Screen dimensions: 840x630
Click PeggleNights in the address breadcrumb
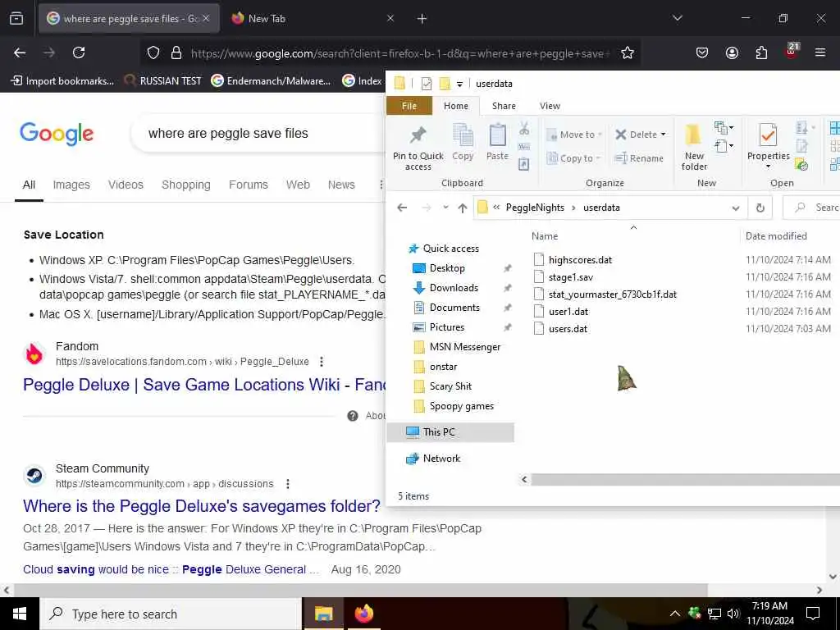pos(535,208)
